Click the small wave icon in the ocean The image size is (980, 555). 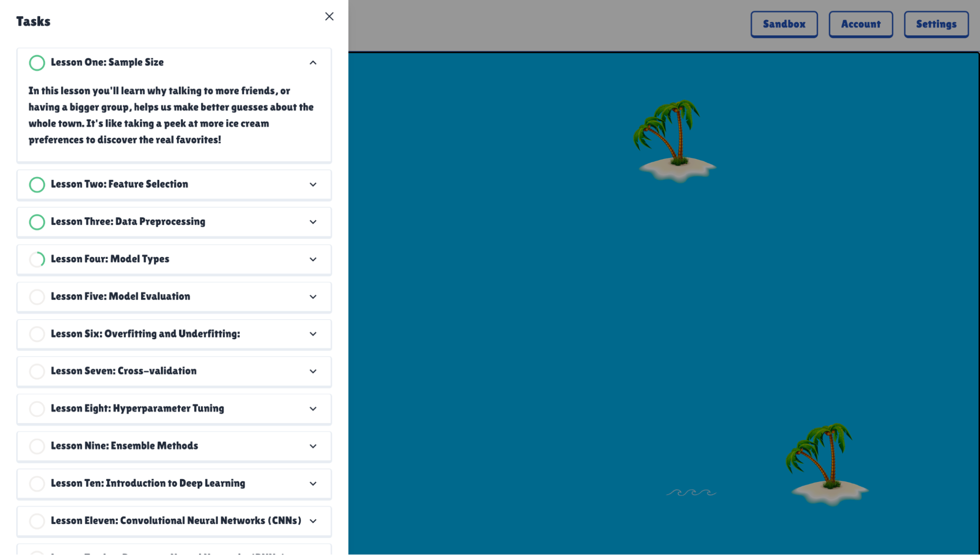691,492
